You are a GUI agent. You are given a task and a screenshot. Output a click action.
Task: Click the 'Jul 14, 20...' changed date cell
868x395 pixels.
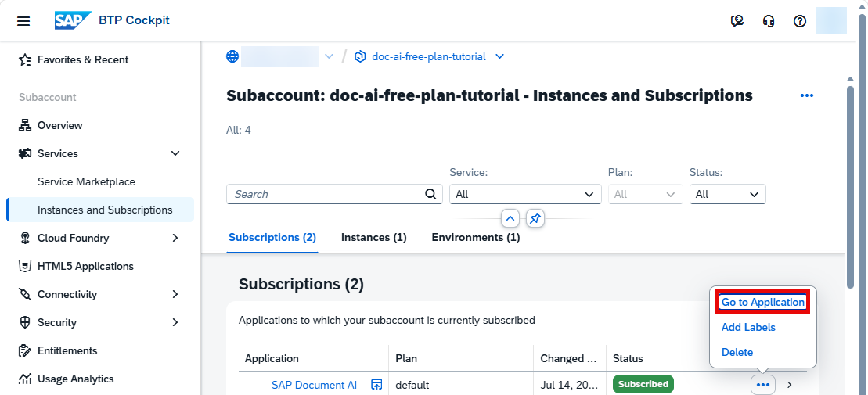569,385
